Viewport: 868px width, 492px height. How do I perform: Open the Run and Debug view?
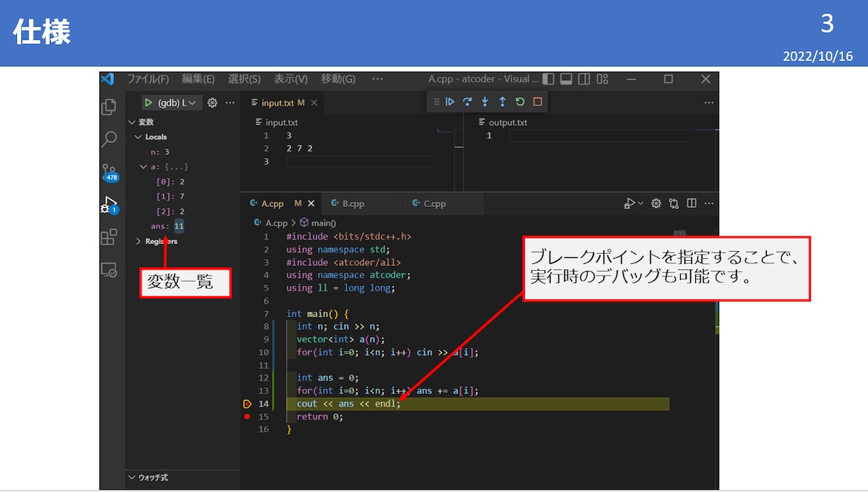tap(110, 205)
